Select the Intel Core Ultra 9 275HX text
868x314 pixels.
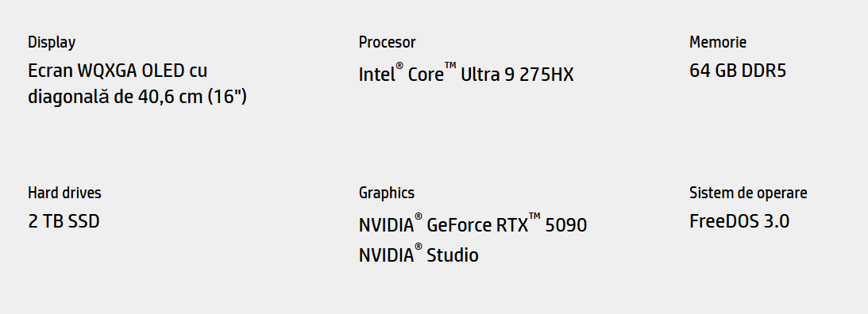(x=466, y=73)
